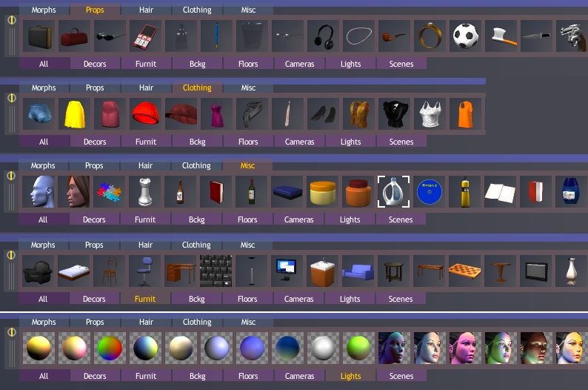Pick the soccer ball prop

pyautogui.click(x=465, y=36)
